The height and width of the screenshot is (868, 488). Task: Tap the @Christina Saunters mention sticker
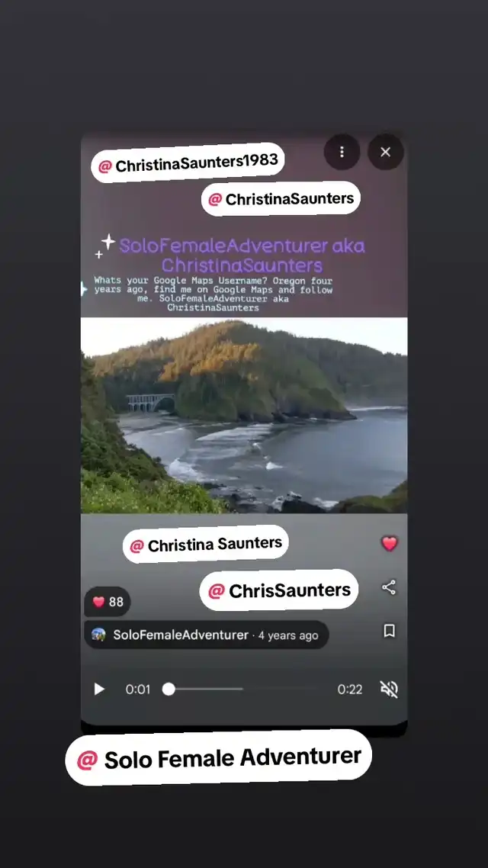click(206, 544)
